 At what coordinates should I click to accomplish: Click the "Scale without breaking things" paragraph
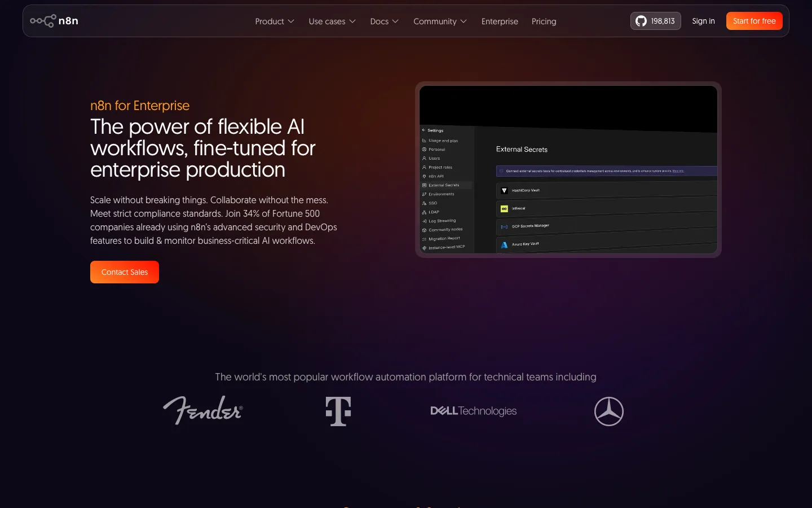pos(214,220)
